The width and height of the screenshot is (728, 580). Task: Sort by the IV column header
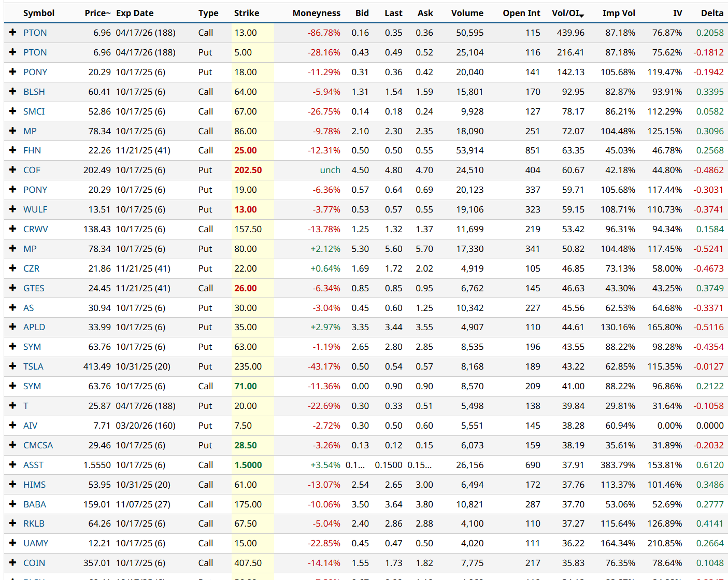coord(678,13)
